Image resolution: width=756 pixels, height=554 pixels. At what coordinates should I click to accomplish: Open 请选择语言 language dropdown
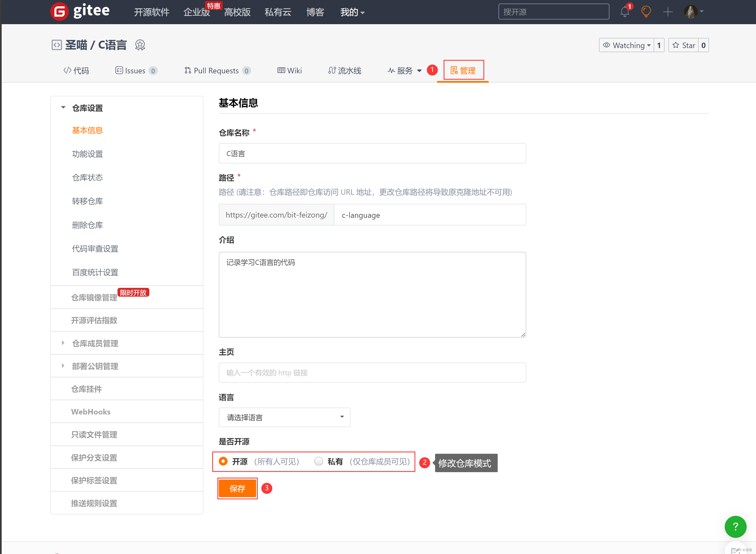284,418
